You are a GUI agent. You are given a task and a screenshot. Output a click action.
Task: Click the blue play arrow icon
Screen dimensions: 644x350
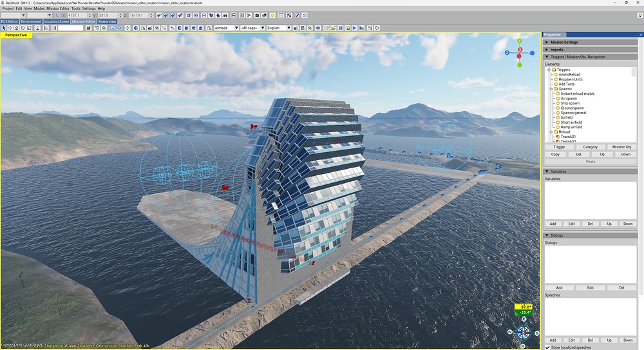pyautogui.click(x=354, y=28)
